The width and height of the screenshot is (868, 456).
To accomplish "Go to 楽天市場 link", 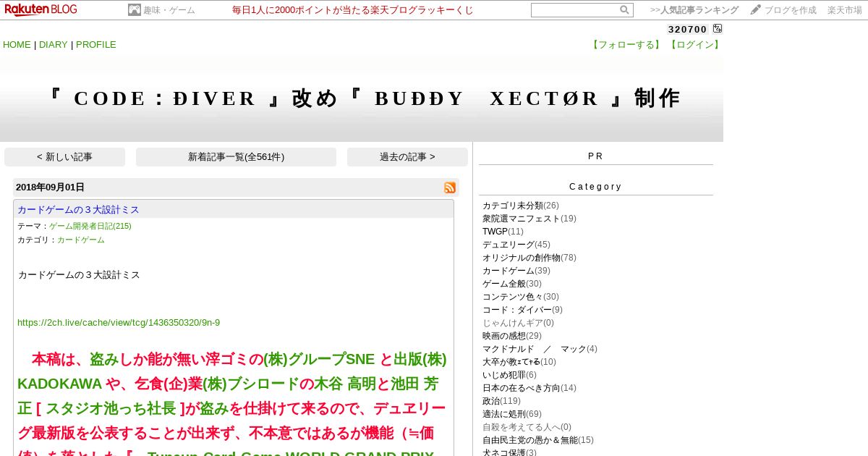I will pyautogui.click(x=845, y=10).
